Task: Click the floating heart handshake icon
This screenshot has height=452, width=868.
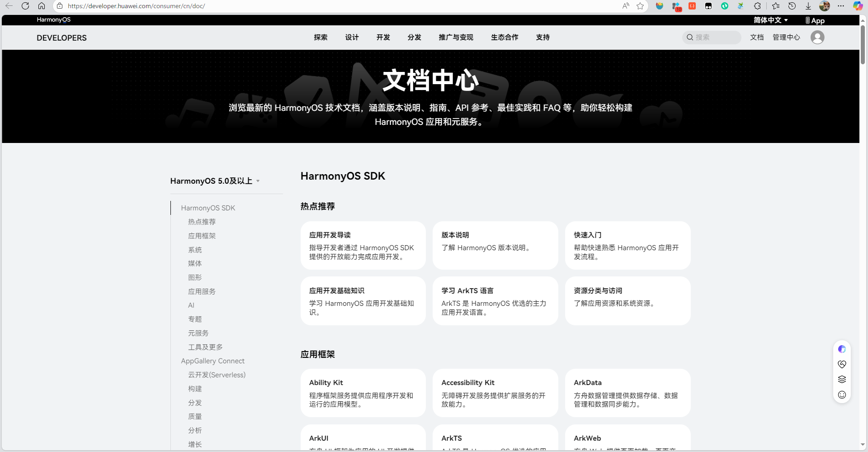Action: tap(842, 364)
